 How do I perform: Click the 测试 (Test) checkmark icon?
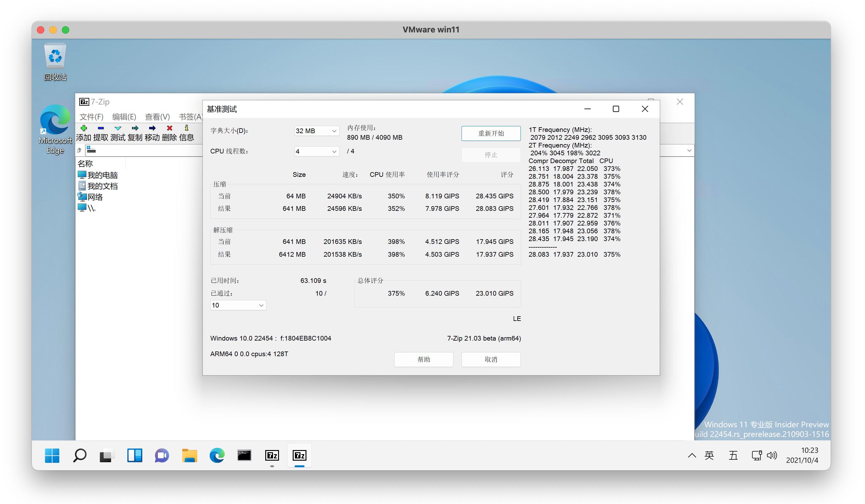(x=118, y=128)
